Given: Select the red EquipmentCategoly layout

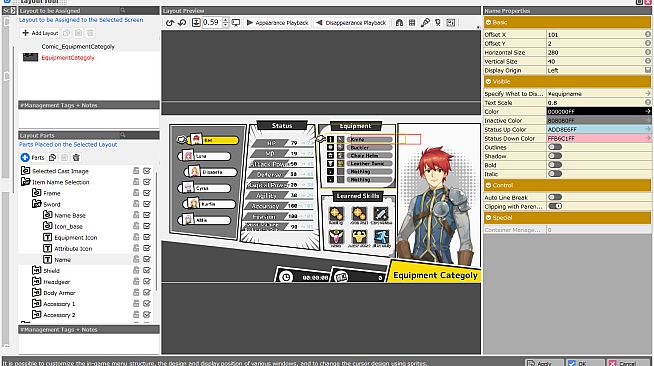Looking at the screenshot, I should pos(68,58).
